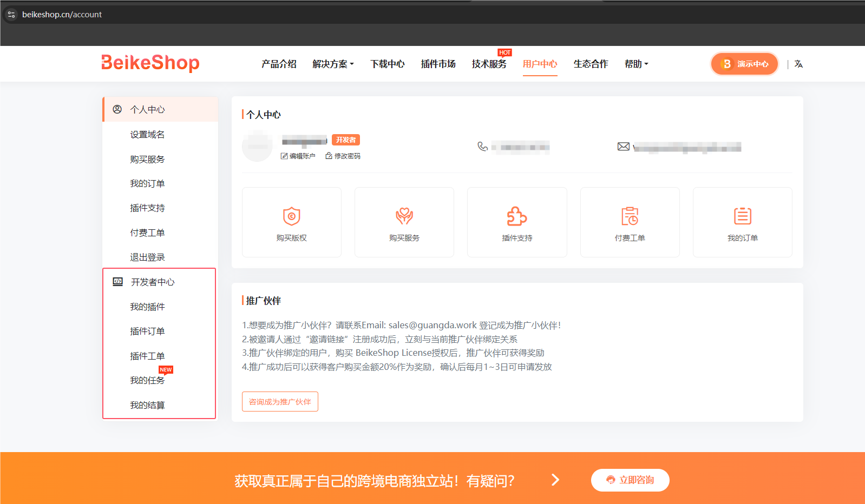The width and height of the screenshot is (865, 504).
Task: Open 插件支持 in the sidebar
Action: pyautogui.click(x=147, y=208)
